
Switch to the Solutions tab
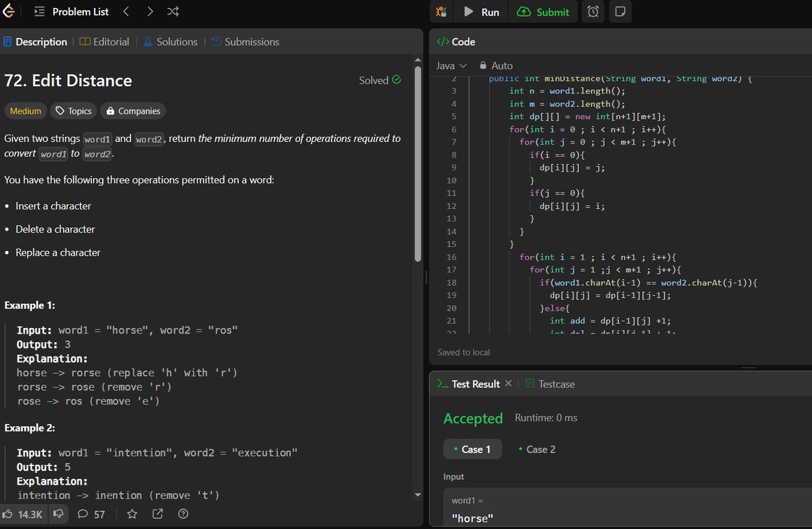[171, 42]
